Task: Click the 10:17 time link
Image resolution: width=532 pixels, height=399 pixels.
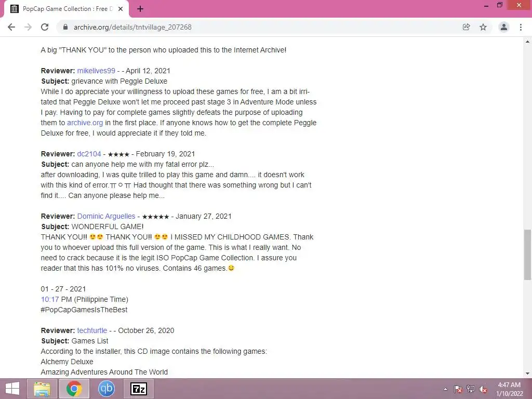Action: coord(50,299)
